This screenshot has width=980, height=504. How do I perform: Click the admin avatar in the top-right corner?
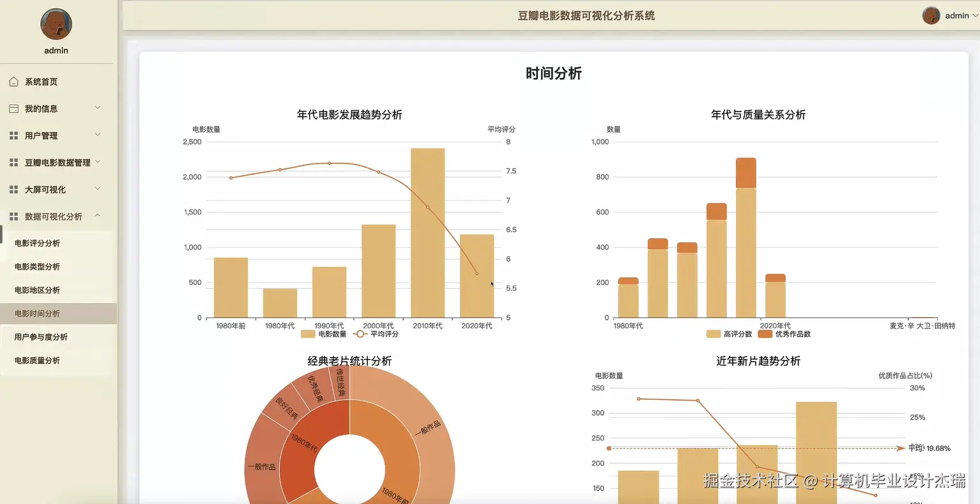click(931, 15)
